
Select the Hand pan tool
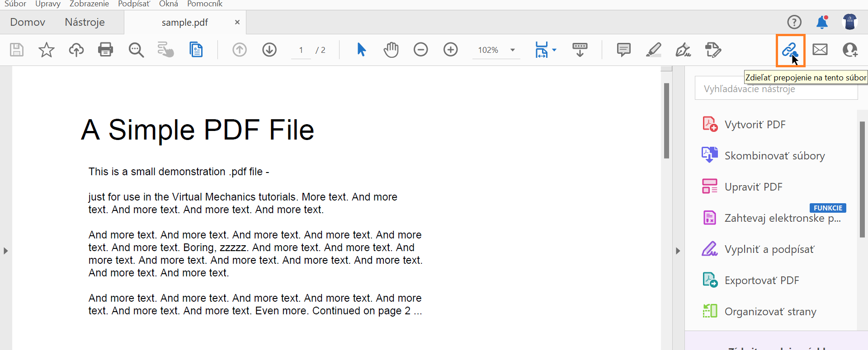tap(391, 50)
